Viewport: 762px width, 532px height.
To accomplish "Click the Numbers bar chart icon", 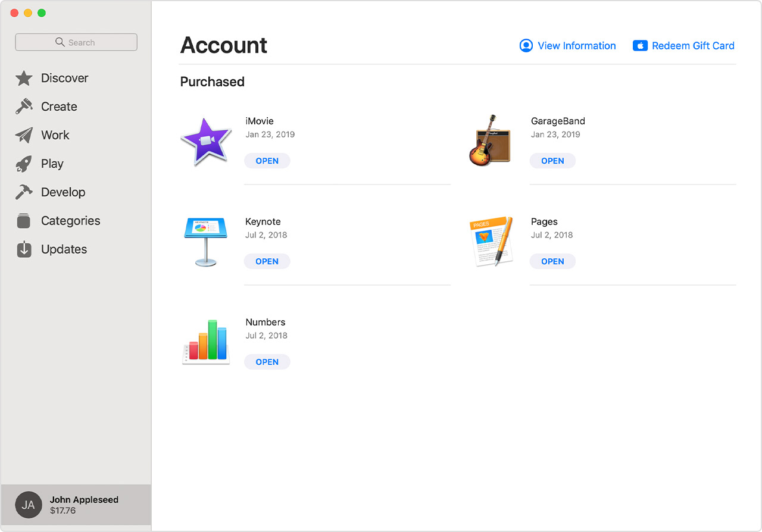I will (206, 342).
